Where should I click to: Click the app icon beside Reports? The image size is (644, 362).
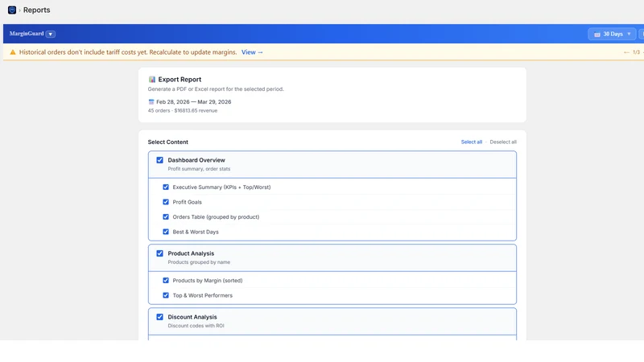12,10
